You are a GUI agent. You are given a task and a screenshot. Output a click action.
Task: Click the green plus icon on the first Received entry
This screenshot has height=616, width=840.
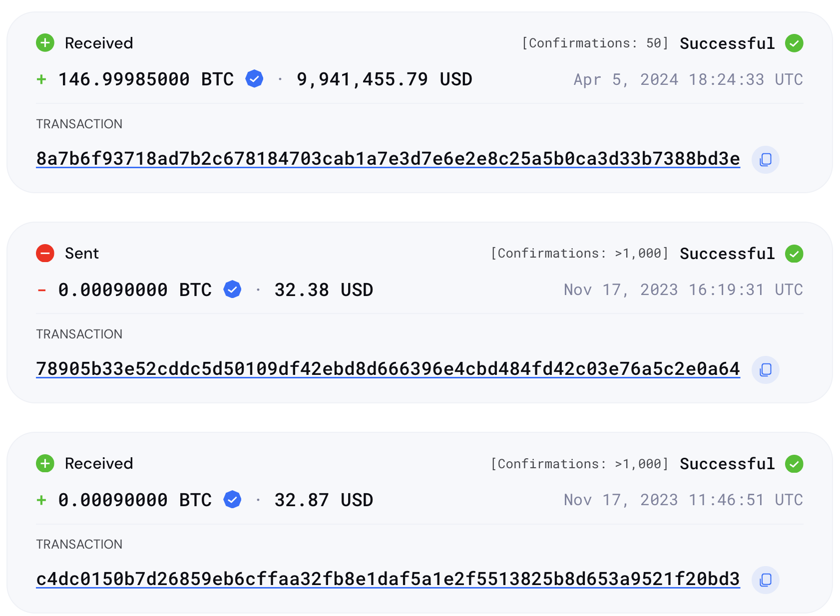coord(45,43)
